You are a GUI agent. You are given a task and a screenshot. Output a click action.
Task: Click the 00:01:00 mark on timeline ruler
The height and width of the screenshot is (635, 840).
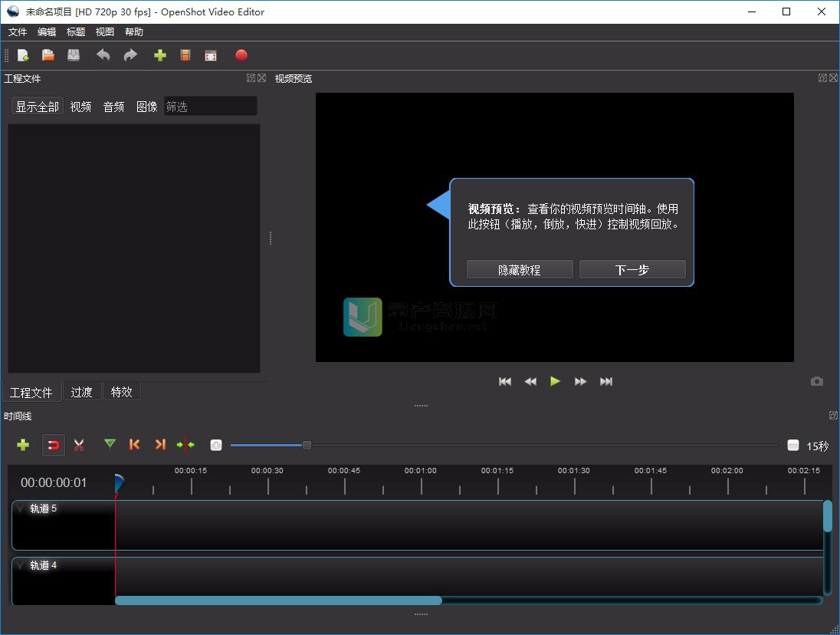point(421,470)
